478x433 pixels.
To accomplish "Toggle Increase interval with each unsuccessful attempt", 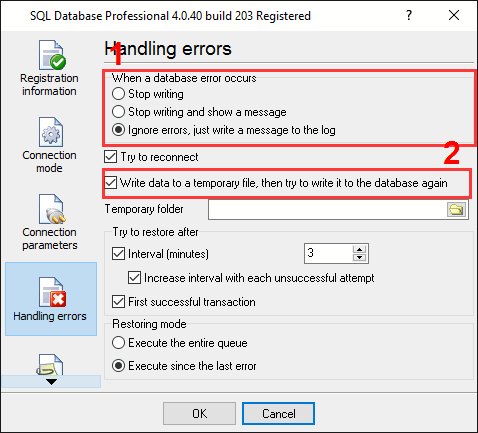I will click(134, 278).
